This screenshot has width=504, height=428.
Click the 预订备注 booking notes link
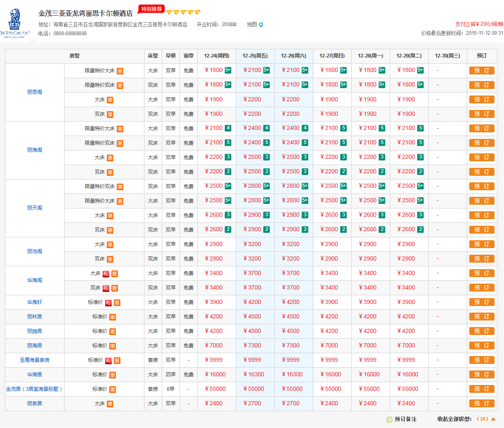406,419
